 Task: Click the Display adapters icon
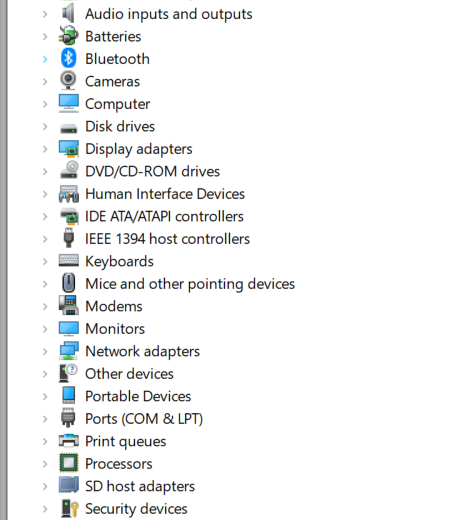coord(69,149)
